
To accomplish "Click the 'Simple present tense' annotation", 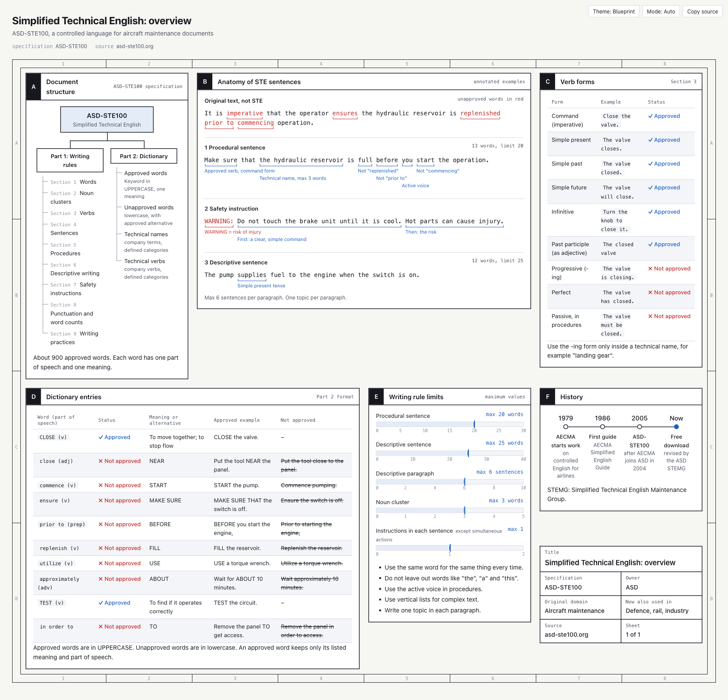I will 261,286.
